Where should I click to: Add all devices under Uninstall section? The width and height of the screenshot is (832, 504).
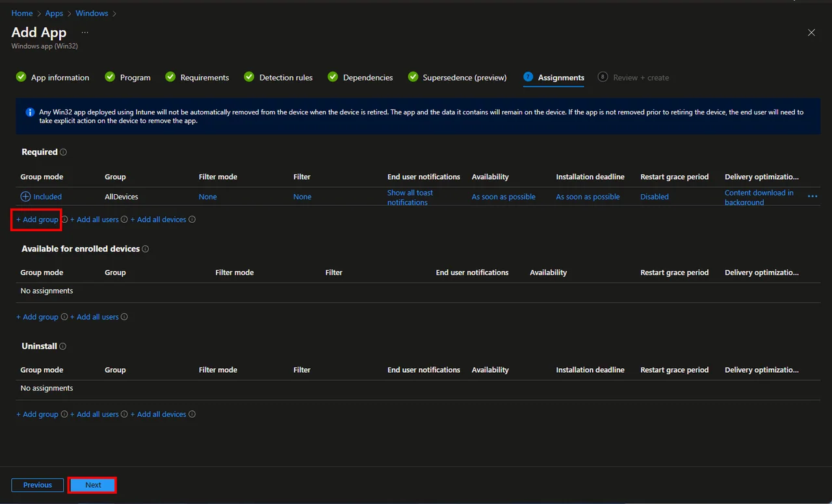[159, 414]
